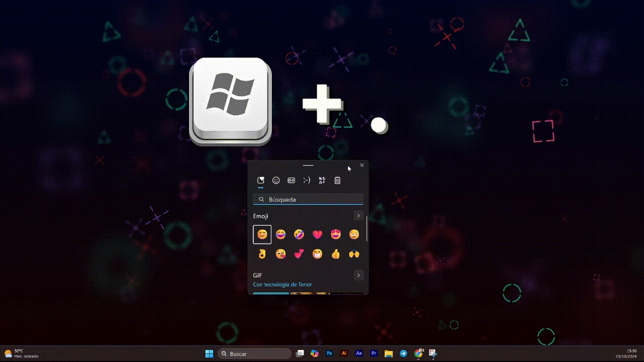Insert the rolling on floor laughing emoji
644x362 pixels.
299,234
